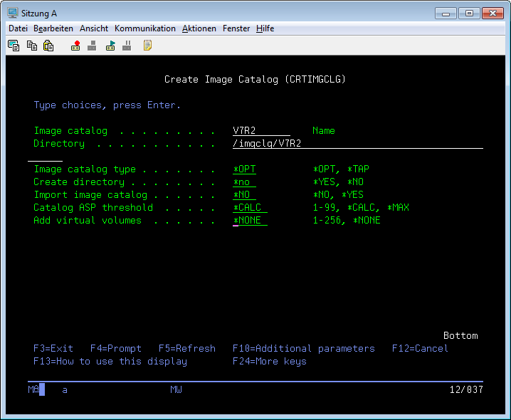This screenshot has height=420, width=511.
Task: Close the Sitzung A window
Action: coord(492,14)
